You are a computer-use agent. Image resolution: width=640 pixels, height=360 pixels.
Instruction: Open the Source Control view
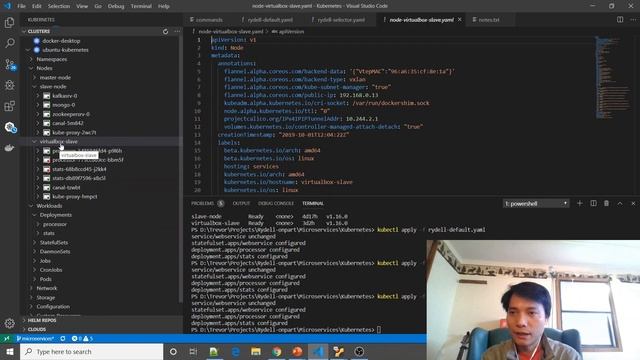(10, 64)
